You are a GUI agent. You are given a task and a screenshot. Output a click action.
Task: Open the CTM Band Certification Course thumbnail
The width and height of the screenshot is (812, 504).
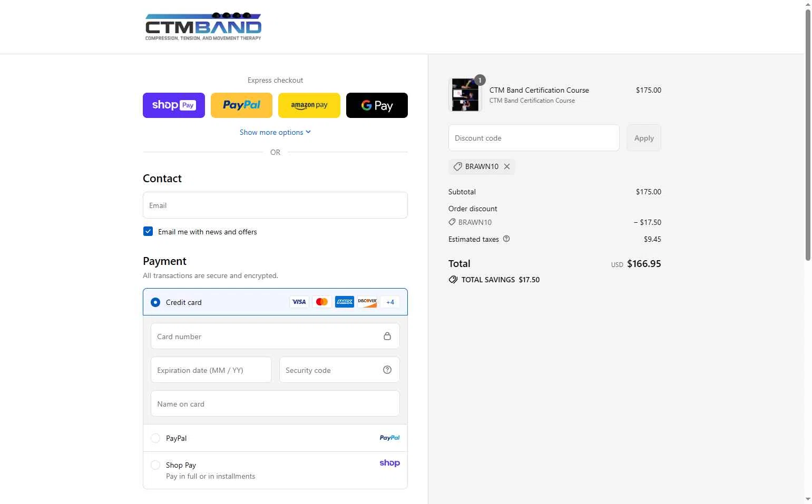[x=465, y=95]
